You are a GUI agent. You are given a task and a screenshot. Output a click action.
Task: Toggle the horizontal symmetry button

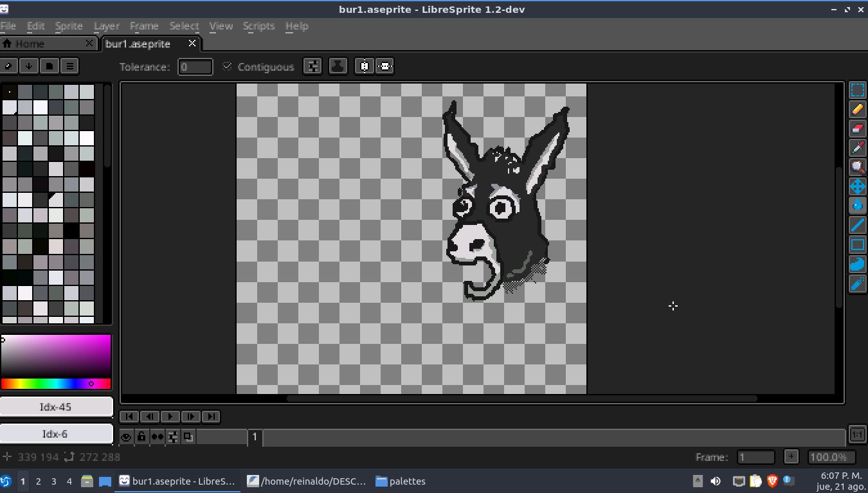coord(365,66)
